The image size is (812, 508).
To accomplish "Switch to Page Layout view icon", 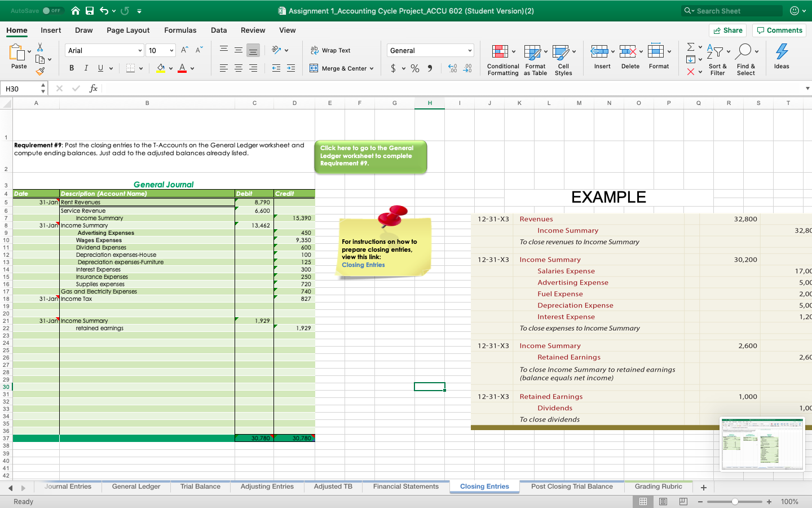I will tap(663, 501).
